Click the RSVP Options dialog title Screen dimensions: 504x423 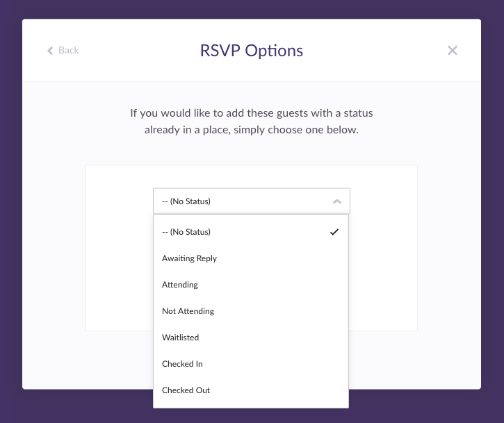[x=252, y=51]
